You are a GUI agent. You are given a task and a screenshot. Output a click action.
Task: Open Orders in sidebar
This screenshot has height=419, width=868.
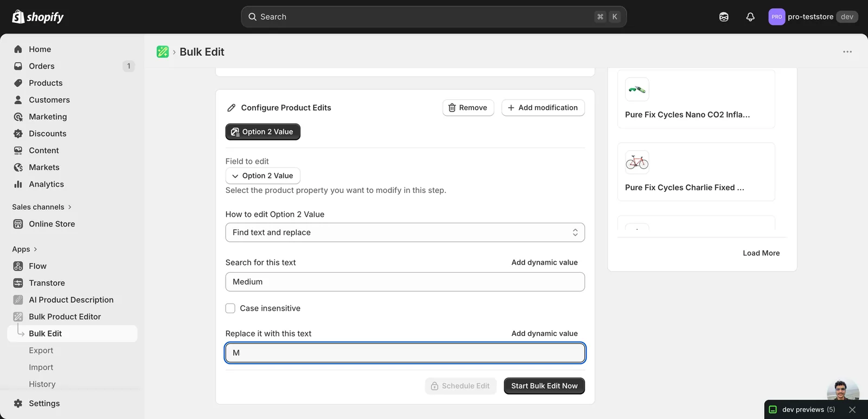coord(72,66)
